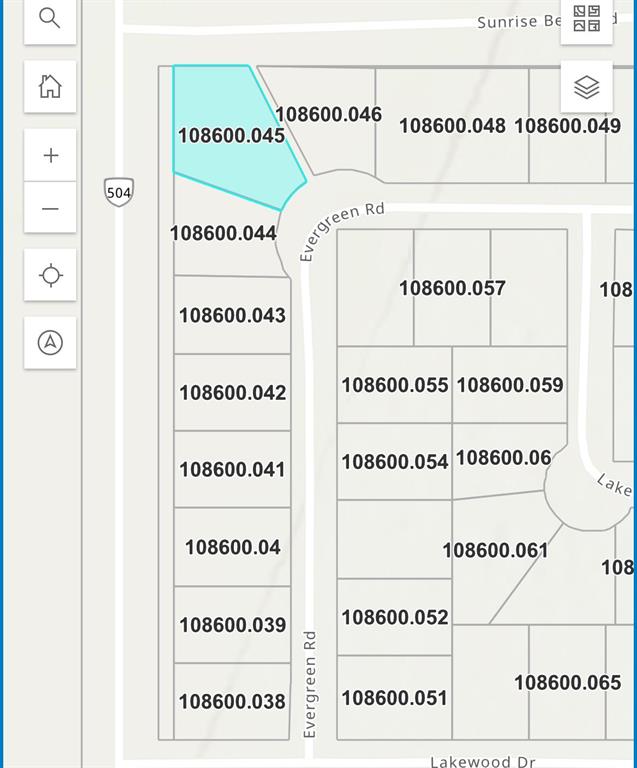637x768 pixels.
Task: Click parcel 108600.059
Action: (510, 385)
